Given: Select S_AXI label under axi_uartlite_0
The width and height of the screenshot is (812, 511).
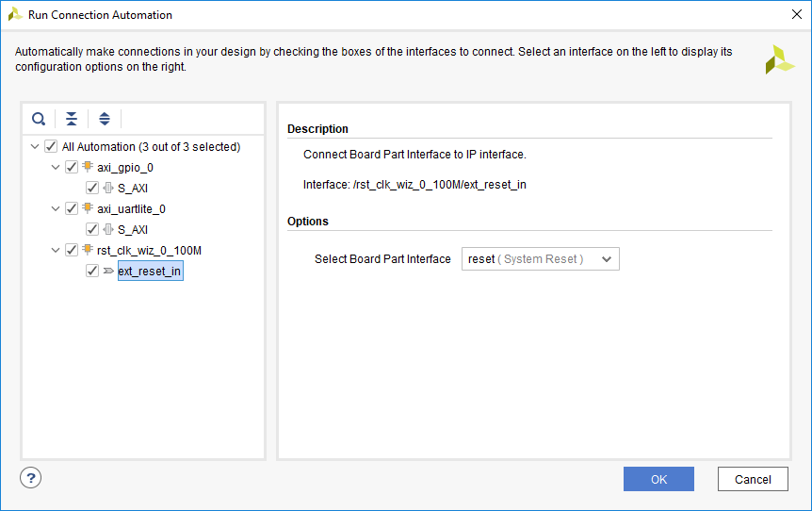Looking at the screenshot, I should 133,230.
